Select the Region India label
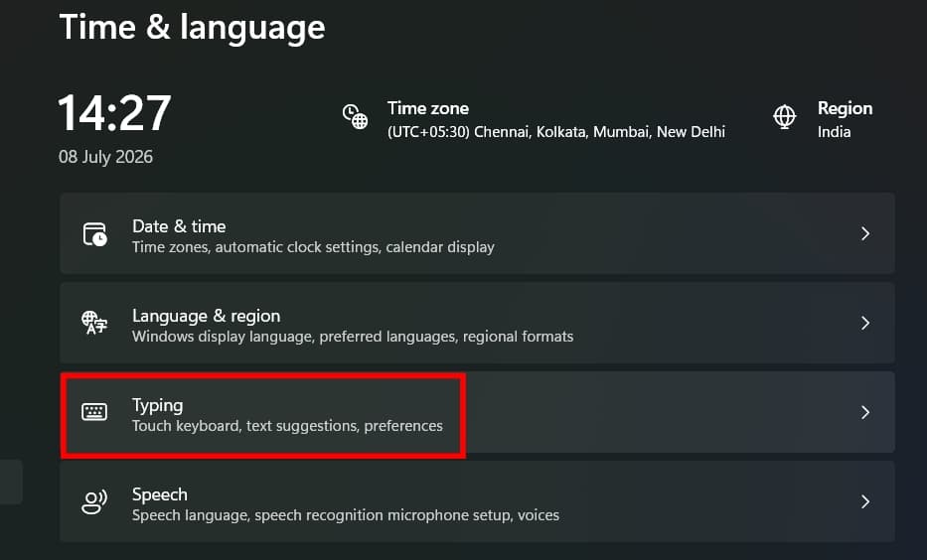This screenshot has height=560, width=927. click(x=845, y=119)
